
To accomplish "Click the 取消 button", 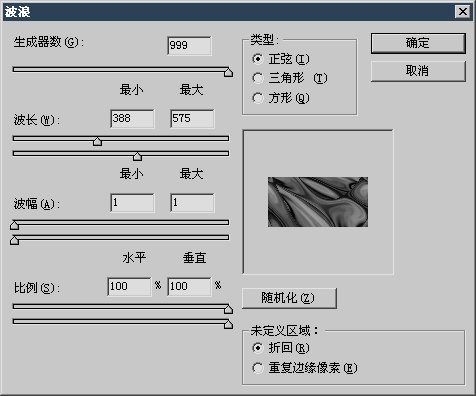I will (418, 71).
